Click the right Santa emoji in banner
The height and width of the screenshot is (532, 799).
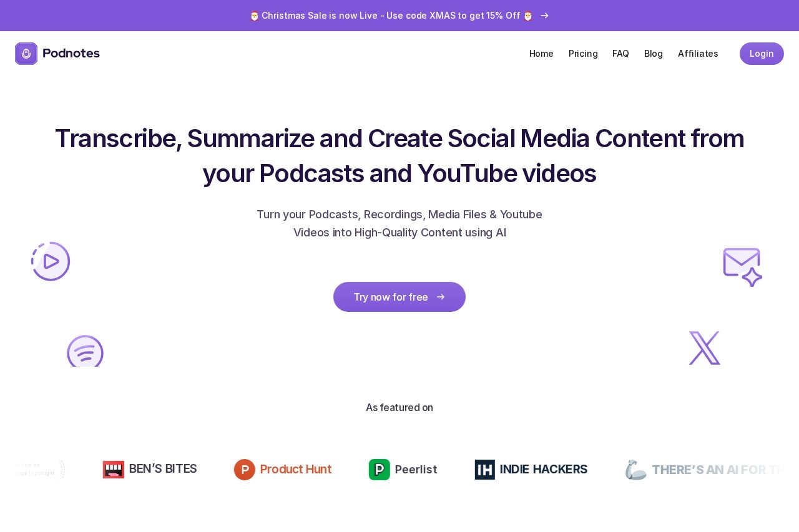coord(528,16)
